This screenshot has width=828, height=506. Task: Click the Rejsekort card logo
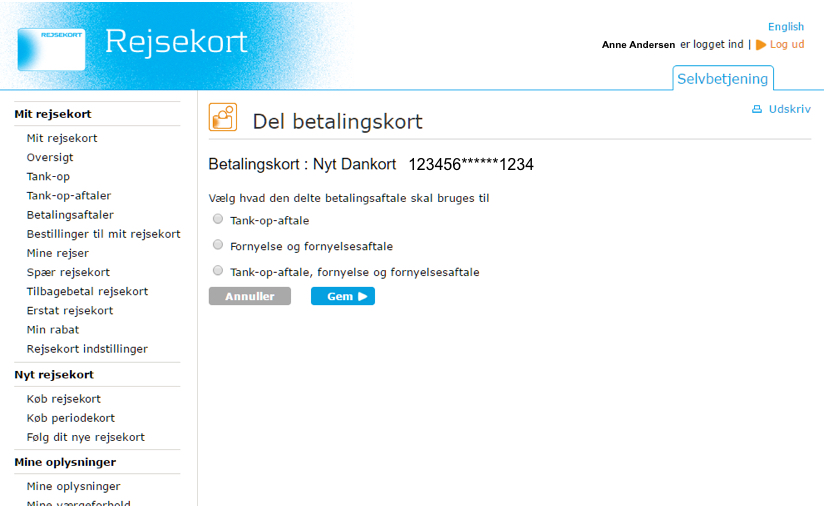point(51,48)
